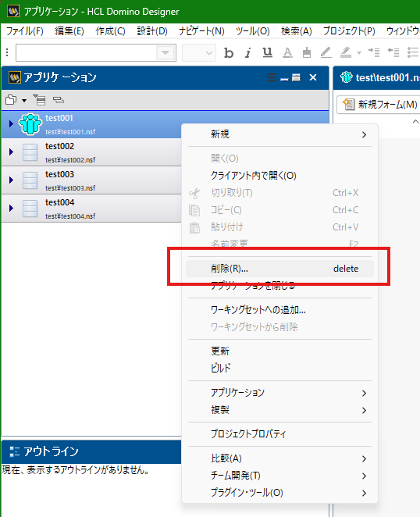Choose 削除(R)... from context menu

point(279,269)
